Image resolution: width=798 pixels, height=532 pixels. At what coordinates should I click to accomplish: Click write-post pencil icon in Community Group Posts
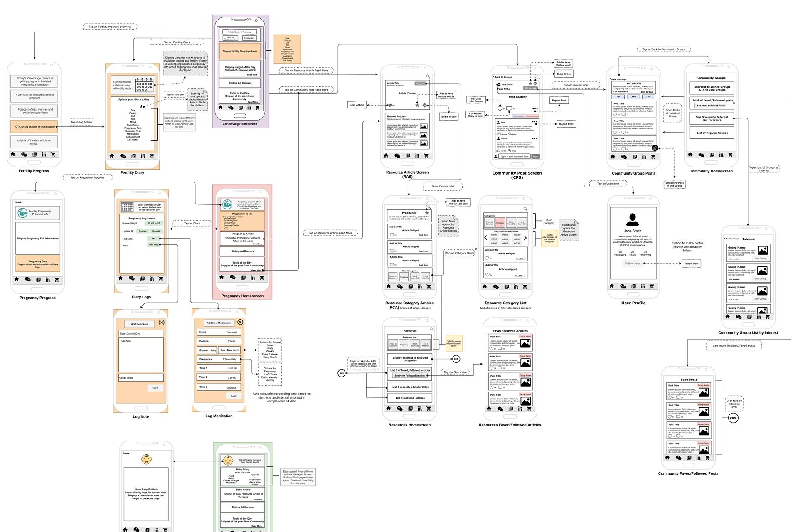[x=655, y=148]
